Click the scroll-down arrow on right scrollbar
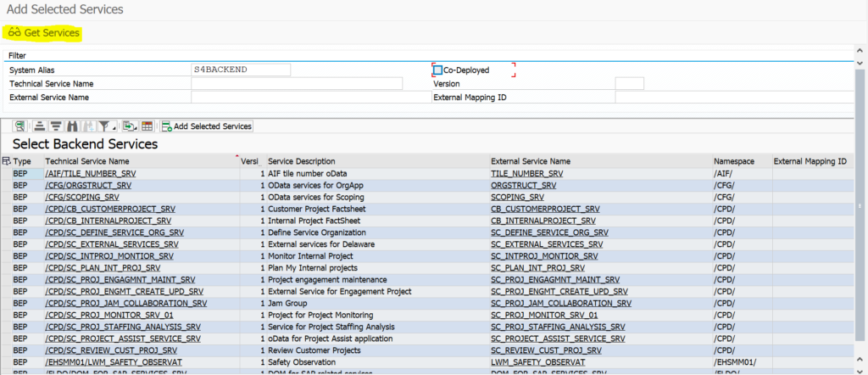 pyautogui.click(x=861, y=371)
